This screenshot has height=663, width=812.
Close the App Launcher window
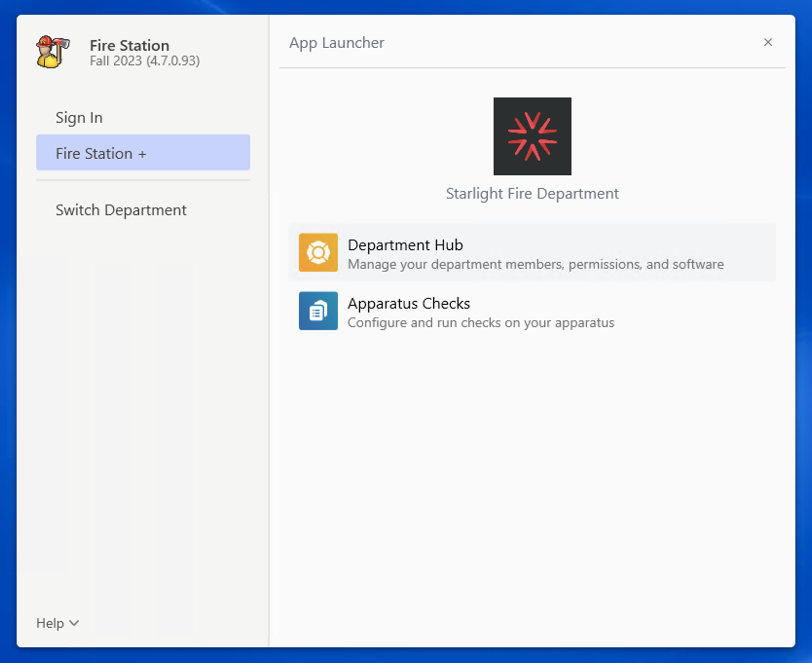pyautogui.click(x=768, y=42)
